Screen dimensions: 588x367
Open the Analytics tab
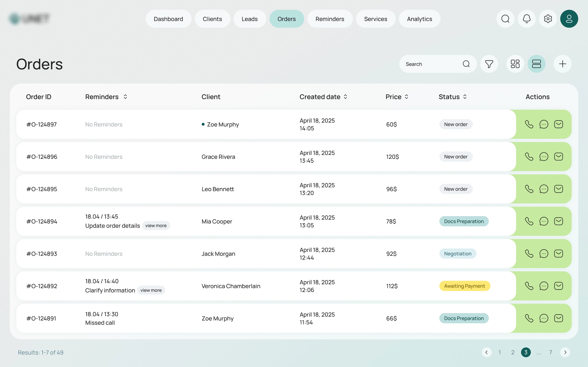click(x=419, y=19)
